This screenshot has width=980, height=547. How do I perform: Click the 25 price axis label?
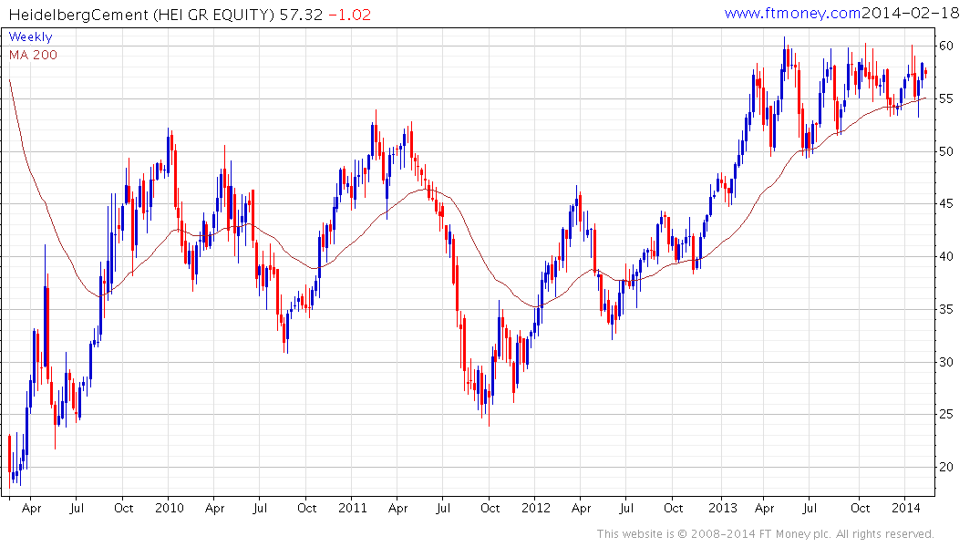tap(945, 415)
